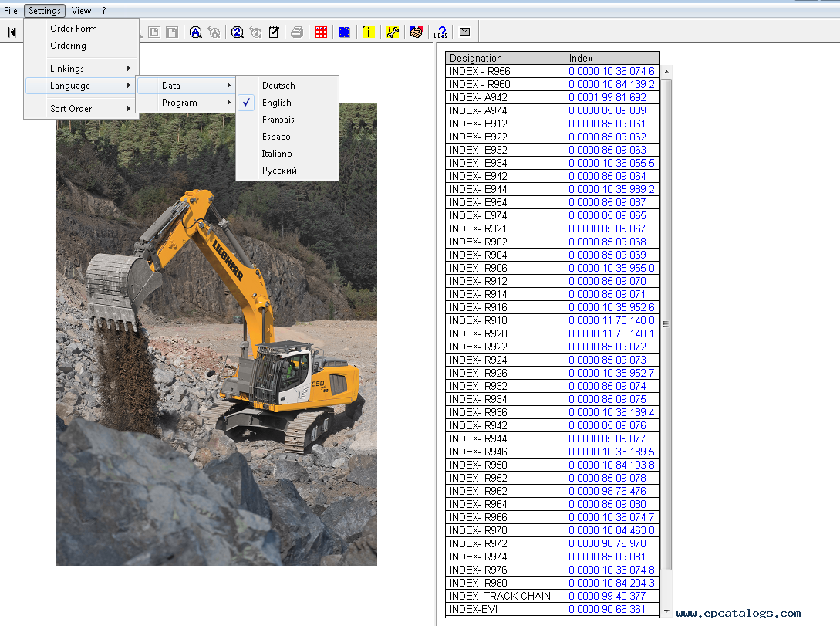Click the blue 'A' search icon
Viewport: 840px width, 626px height.
196,32
